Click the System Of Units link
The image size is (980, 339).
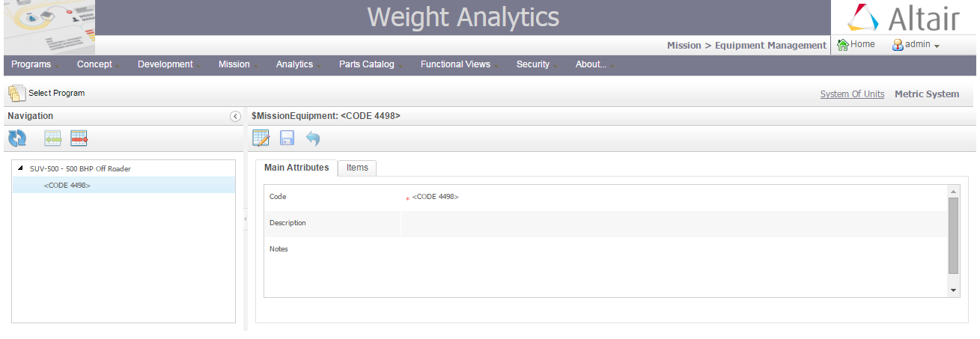[x=852, y=94]
